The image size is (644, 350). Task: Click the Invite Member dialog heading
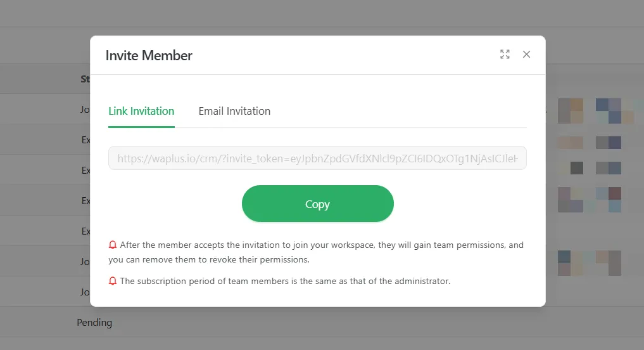click(x=149, y=56)
